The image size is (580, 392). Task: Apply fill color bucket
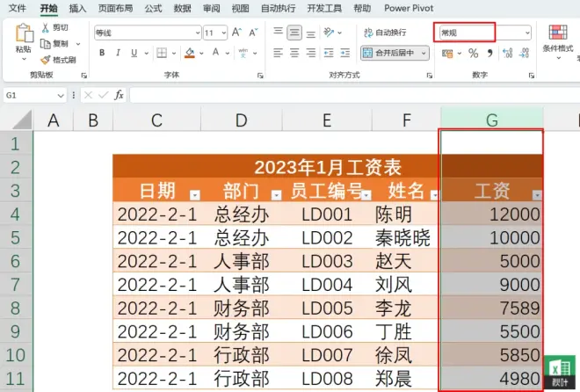tap(190, 54)
